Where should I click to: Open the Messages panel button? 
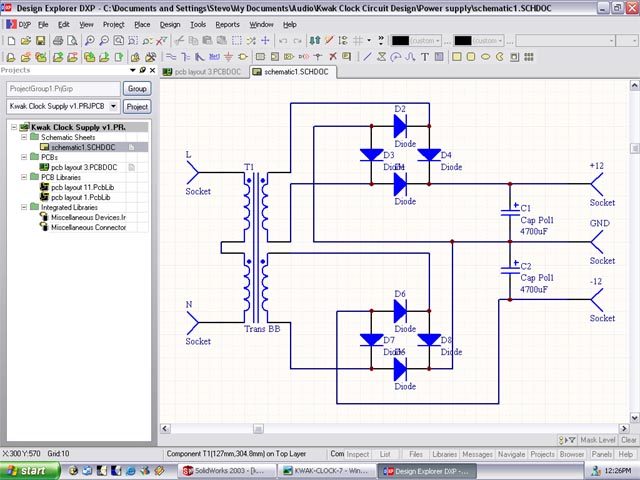477,454
